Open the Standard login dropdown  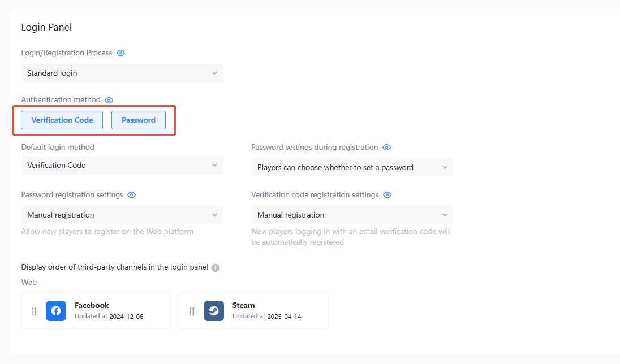(122, 73)
